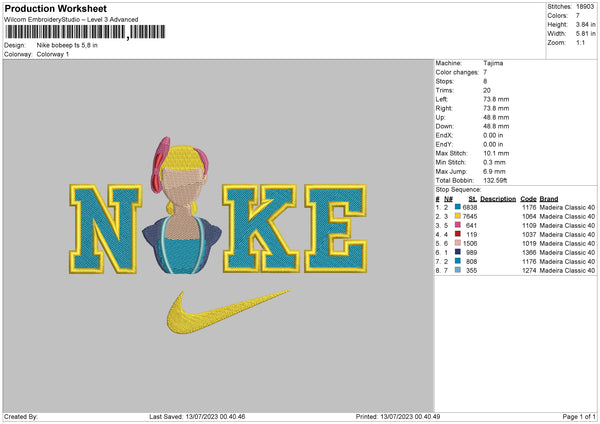Image resolution: width=600 pixels, height=424 pixels.
Task: Click the 'Colorway 1' value
Action: click(53, 54)
